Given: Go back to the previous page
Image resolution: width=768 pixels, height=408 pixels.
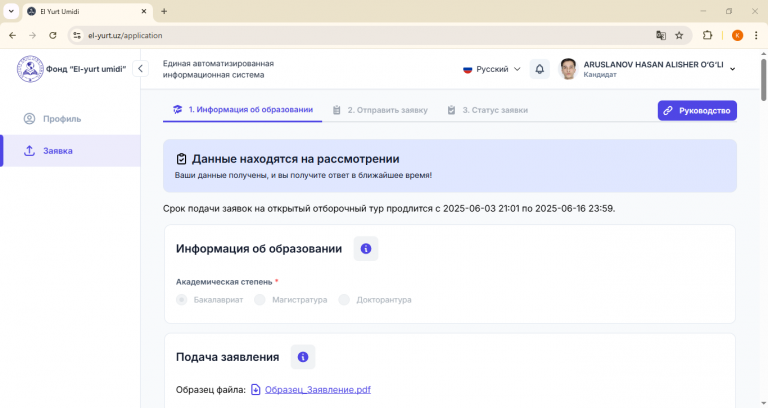Looking at the screenshot, I should click(x=13, y=35).
